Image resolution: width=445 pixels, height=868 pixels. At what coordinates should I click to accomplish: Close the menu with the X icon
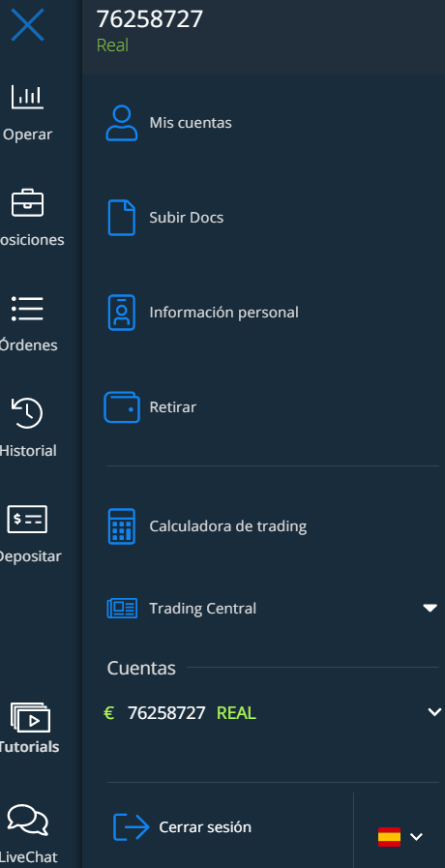point(27,25)
